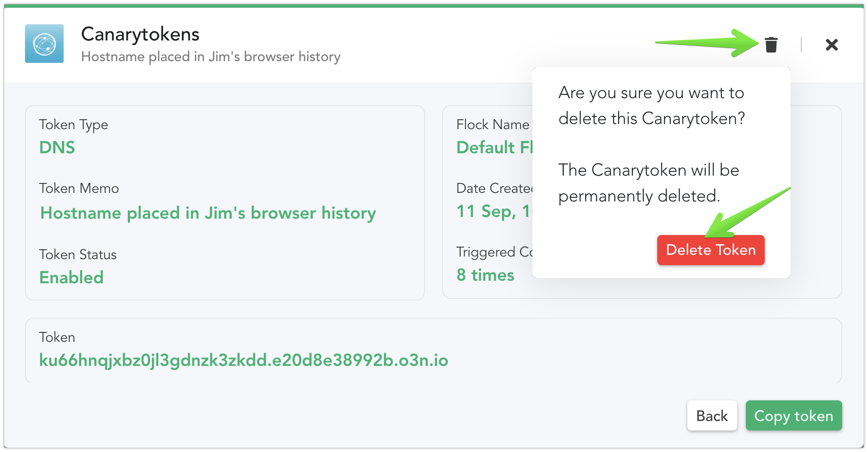Click the trash can delete icon

point(771,44)
